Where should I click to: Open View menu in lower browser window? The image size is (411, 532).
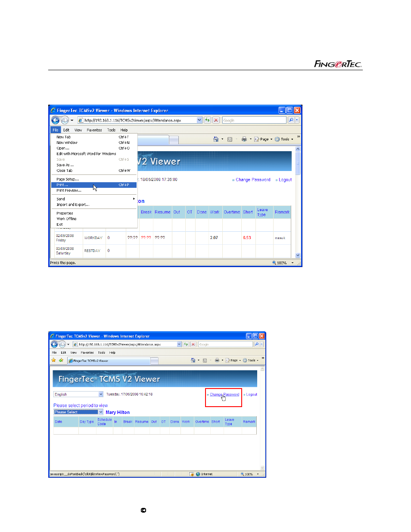click(74, 352)
